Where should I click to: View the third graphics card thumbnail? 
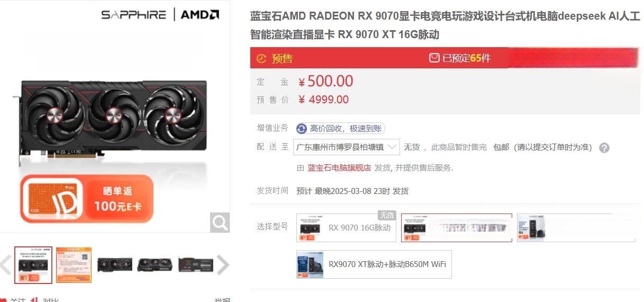click(114, 265)
